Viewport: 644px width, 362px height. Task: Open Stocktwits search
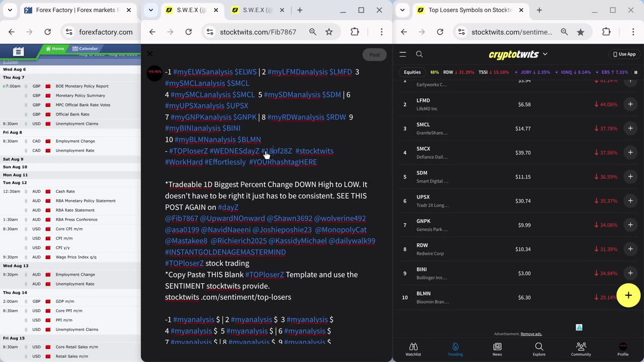click(x=419, y=54)
